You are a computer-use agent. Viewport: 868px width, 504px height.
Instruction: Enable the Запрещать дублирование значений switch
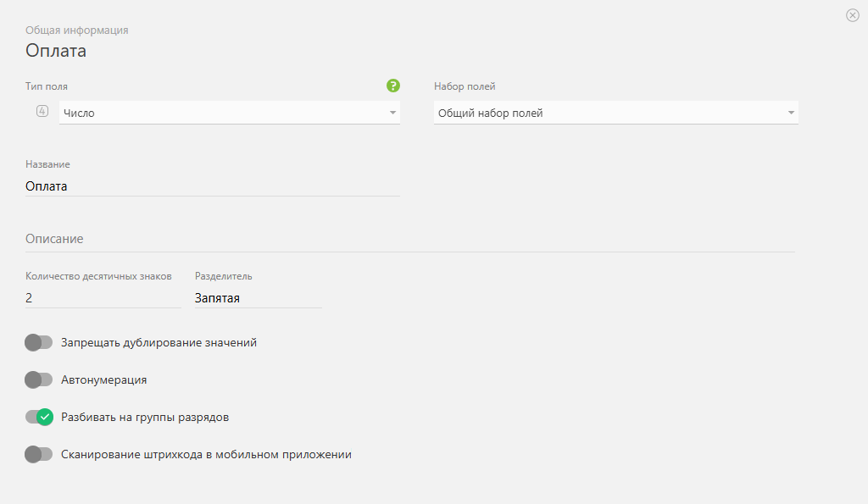click(39, 342)
